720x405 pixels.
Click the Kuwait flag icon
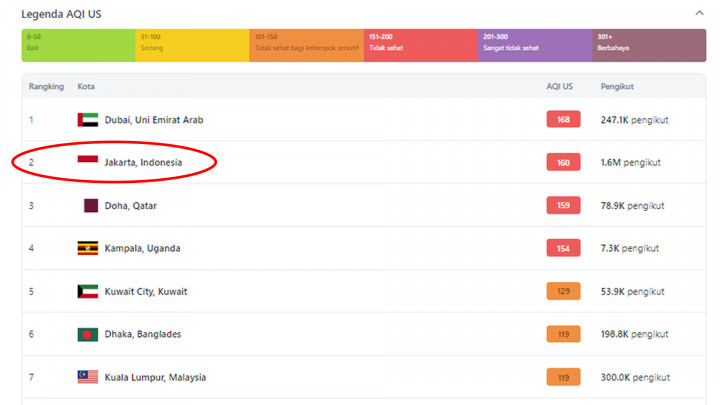[x=88, y=292]
